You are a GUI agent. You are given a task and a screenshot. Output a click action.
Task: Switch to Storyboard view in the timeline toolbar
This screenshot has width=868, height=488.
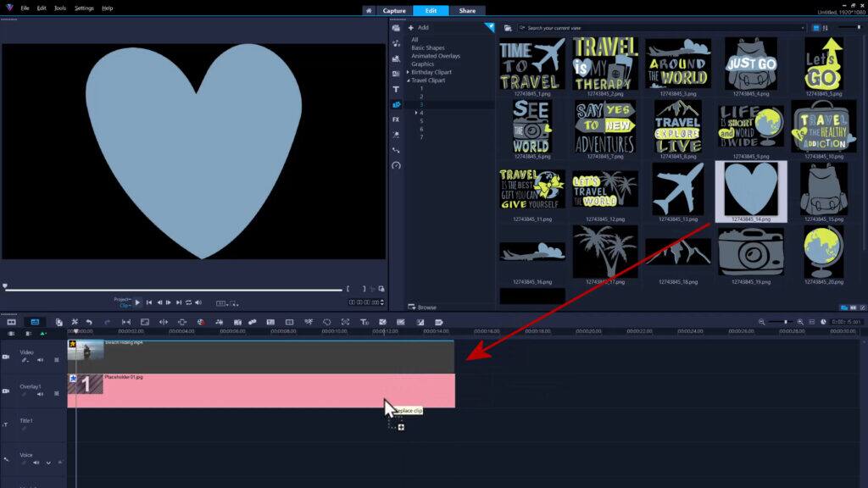[11, 322]
